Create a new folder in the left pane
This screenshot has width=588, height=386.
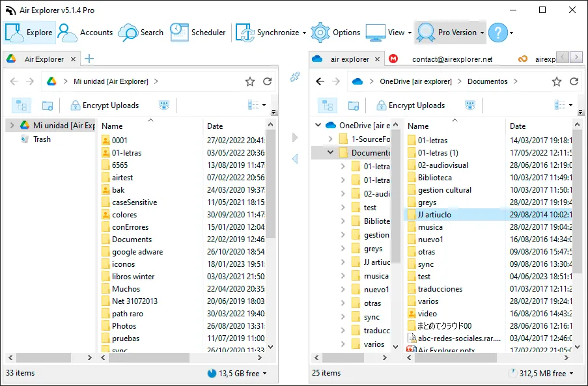(x=48, y=105)
